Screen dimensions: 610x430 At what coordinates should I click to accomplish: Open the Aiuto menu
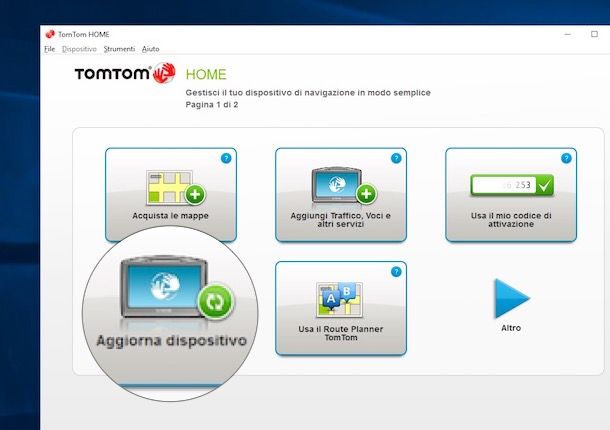[x=151, y=49]
